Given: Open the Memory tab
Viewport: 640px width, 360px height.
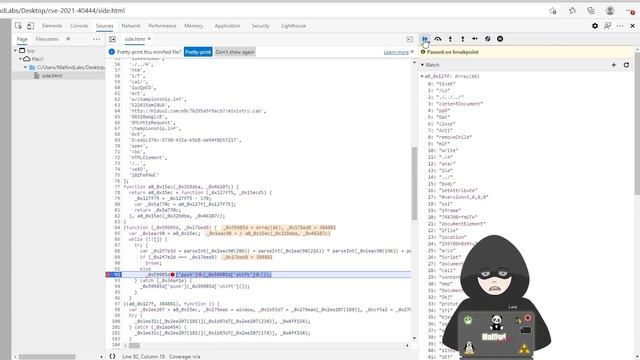Looking at the screenshot, I should pyautogui.click(x=193, y=26).
